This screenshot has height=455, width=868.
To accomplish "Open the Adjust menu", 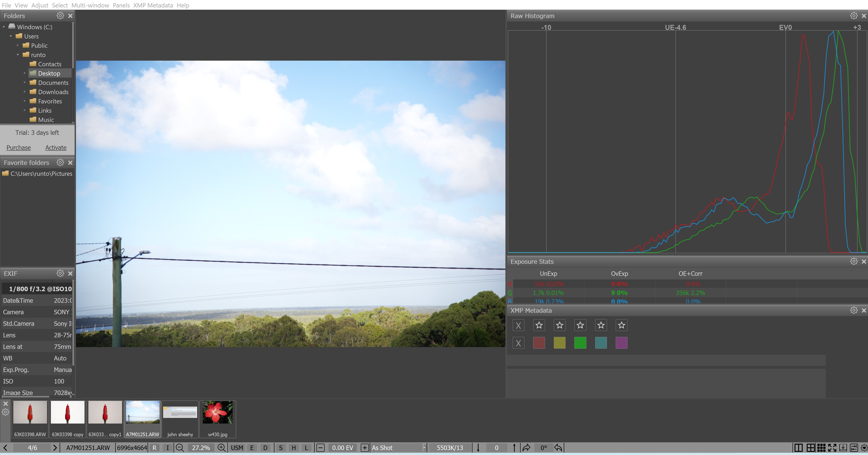I will point(40,5).
